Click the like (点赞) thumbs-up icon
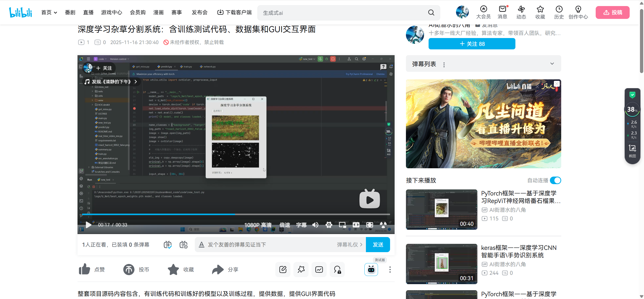Screen dimensions: 644x299 pos(84,269)
